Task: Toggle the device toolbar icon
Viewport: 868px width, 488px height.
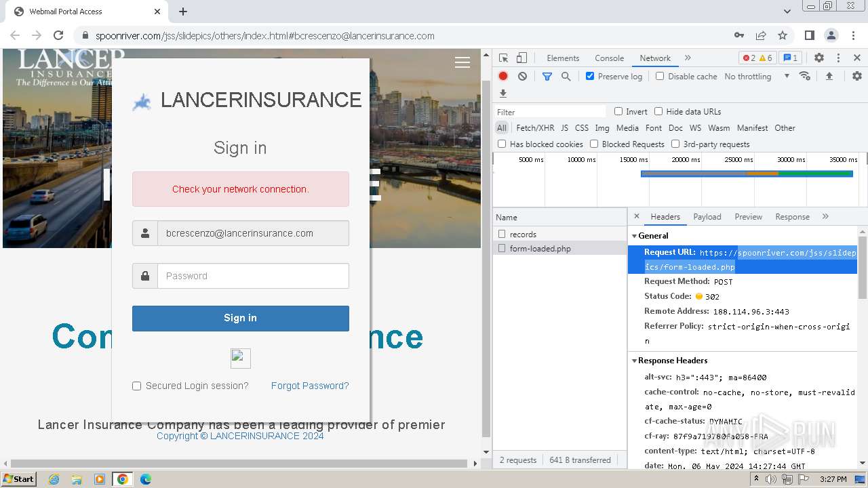Action: pos(521,58)
